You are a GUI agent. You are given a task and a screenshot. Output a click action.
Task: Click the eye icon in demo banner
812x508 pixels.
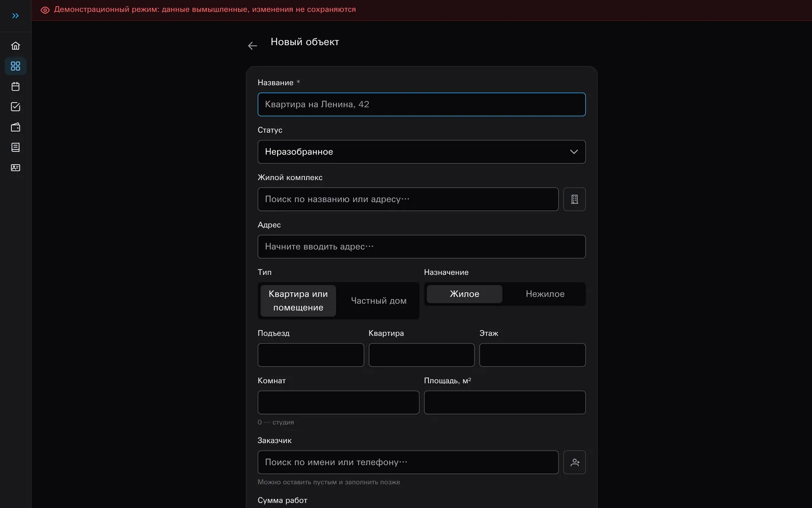pos(45,10)
